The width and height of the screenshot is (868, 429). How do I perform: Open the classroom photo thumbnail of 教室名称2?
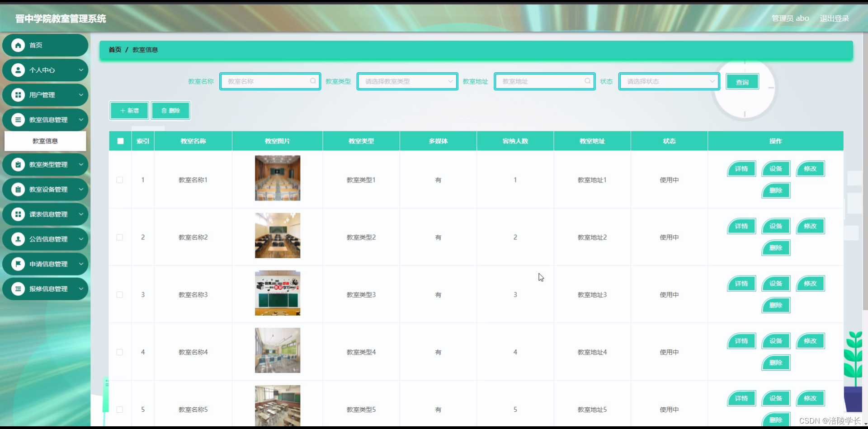pos(277,235)
